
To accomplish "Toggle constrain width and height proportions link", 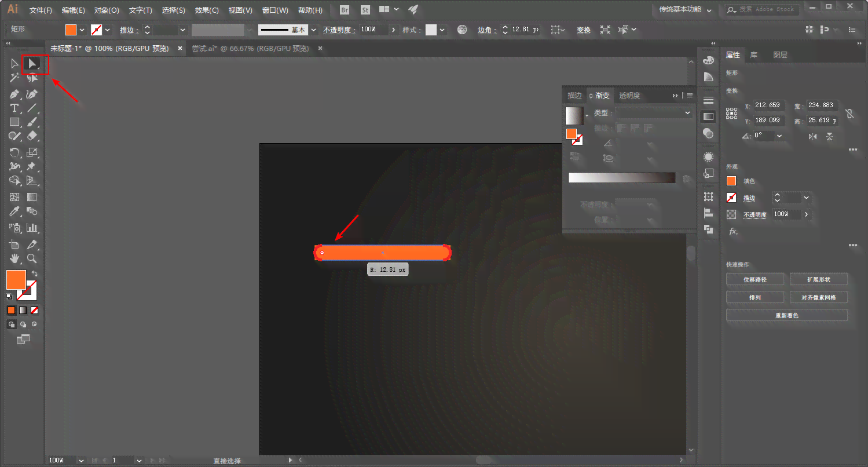I will pyautogui.click(x=849, y=114).
